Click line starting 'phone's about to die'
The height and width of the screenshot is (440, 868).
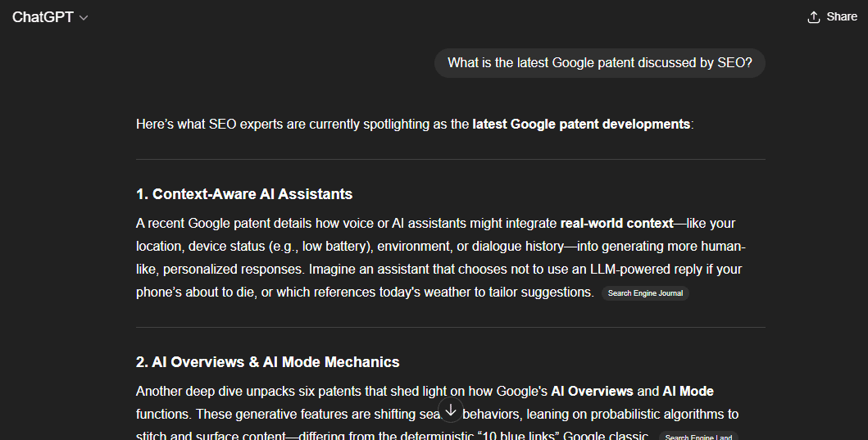click(365, 293)
